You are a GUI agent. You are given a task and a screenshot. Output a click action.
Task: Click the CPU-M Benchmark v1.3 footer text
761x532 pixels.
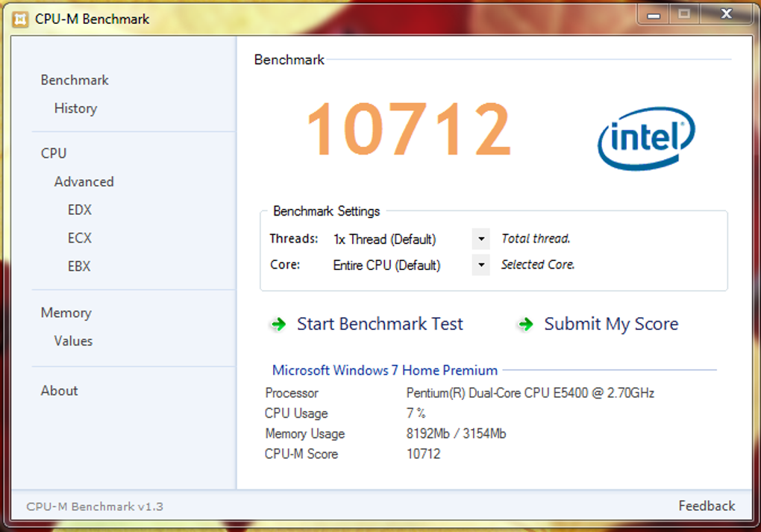pyautogui.click(x=95, y=507)
